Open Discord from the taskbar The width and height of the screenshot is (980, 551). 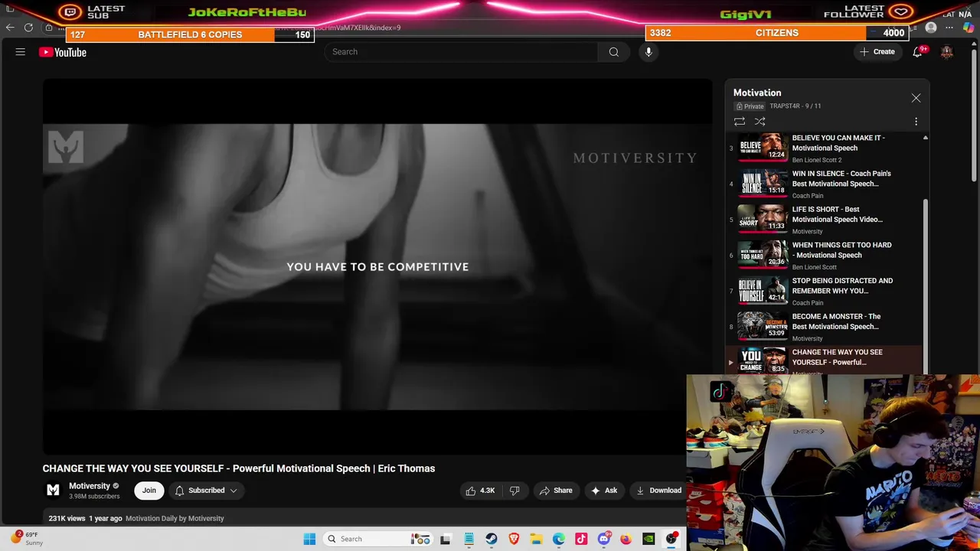[x=604, y=539]
